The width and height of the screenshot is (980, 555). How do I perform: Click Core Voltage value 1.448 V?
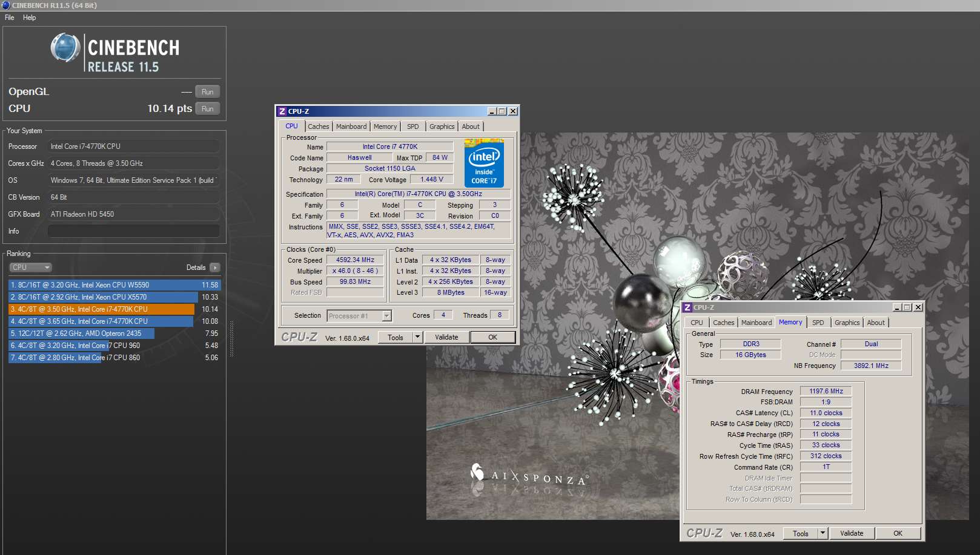pos(432,180)
